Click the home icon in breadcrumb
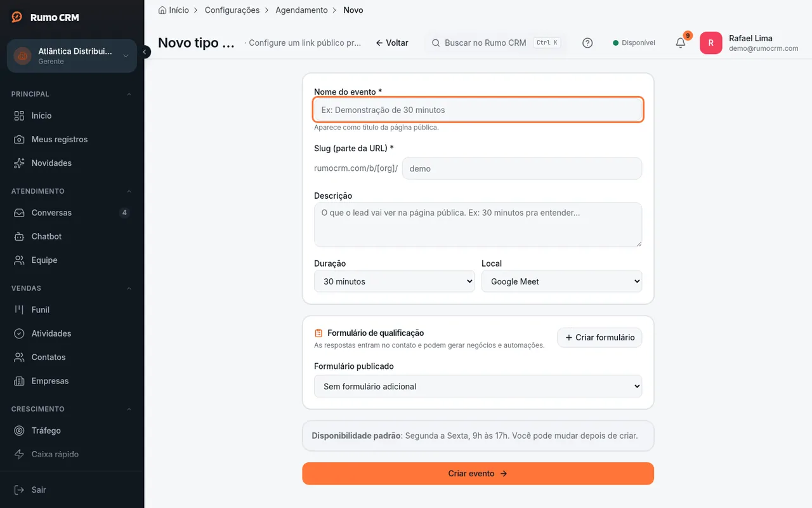Screen dimensions: 812x508 click(162, 10)
